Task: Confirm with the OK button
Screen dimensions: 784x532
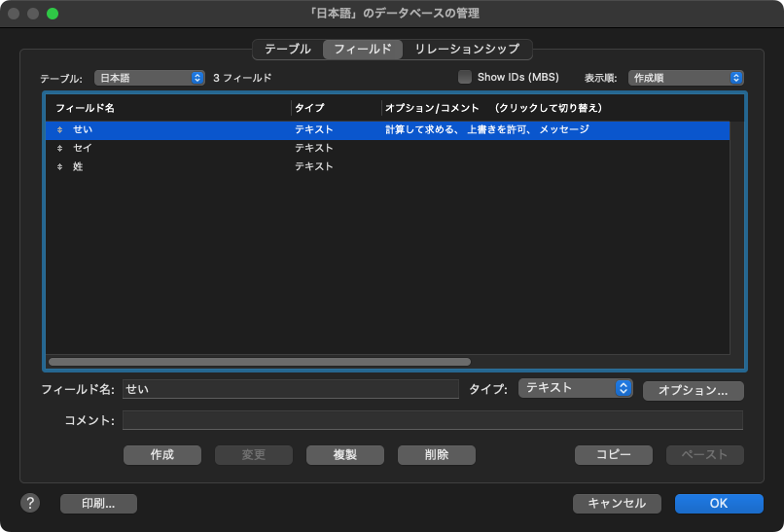Action: coord(719,504)
